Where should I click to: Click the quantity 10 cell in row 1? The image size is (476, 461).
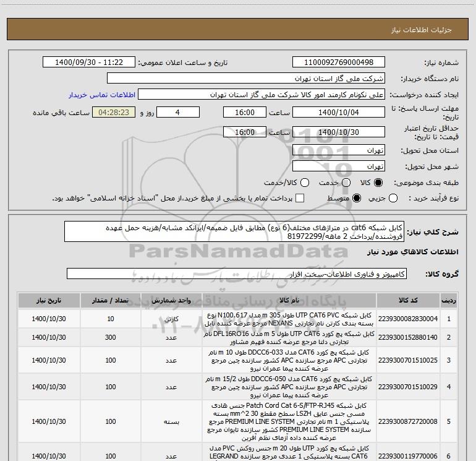111,319
